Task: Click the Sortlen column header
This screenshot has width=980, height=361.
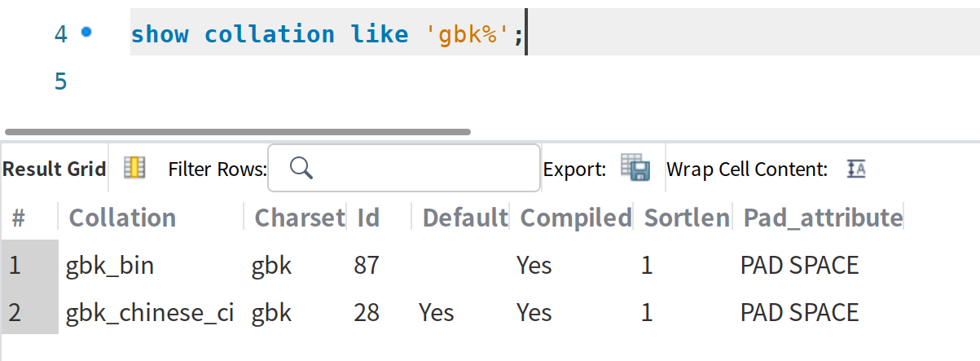Action: point(686,218)
